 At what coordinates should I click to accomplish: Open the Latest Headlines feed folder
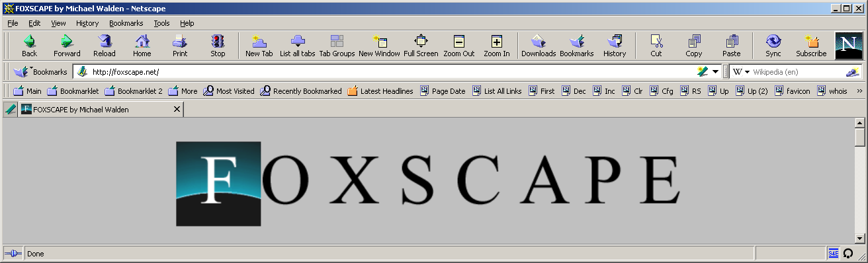pyautogui.click(x=380, y=91)
